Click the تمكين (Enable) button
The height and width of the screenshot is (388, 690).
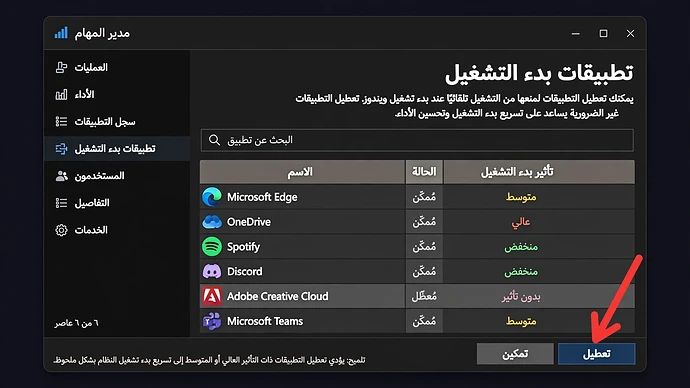click(515, 354)
